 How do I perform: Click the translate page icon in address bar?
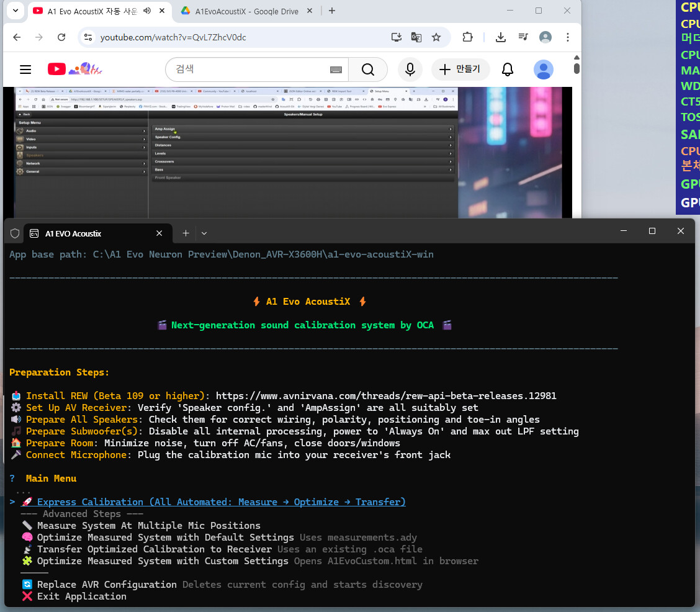tap(416, 37)
